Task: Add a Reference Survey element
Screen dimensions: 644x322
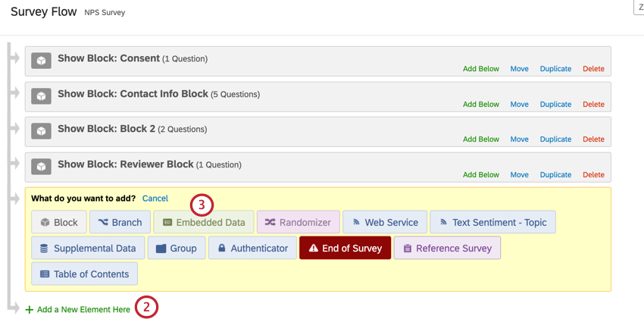Action: (x=447, y=248)
